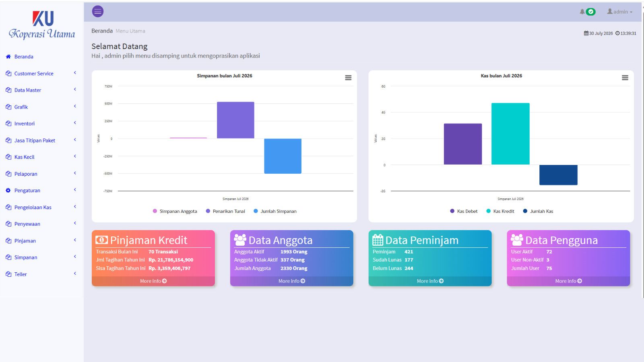This screenshot has height=362, width=644.
Task: Click the Koperasi Utama logo
Action: 42,25
